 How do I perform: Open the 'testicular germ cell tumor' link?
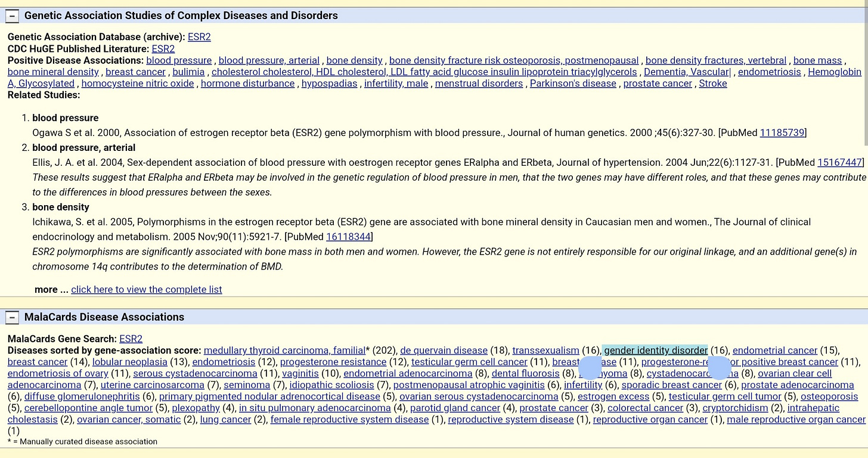pyautogui.click(x=725, y=397)
